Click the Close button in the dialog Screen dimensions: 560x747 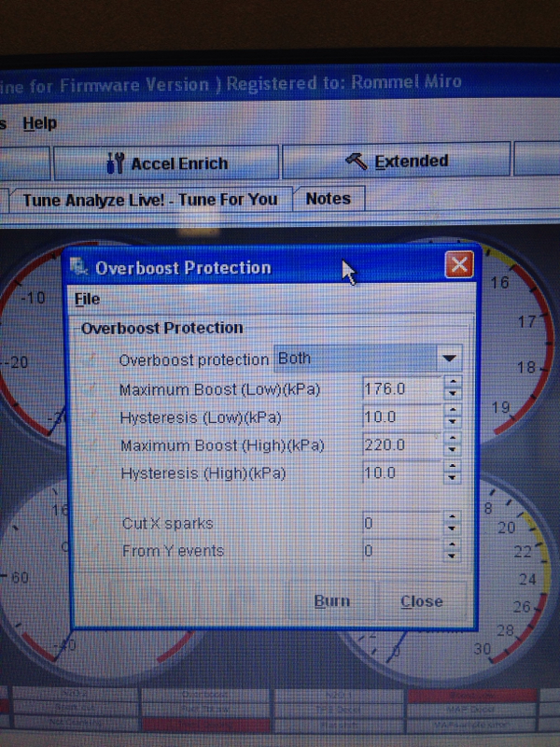422,601
